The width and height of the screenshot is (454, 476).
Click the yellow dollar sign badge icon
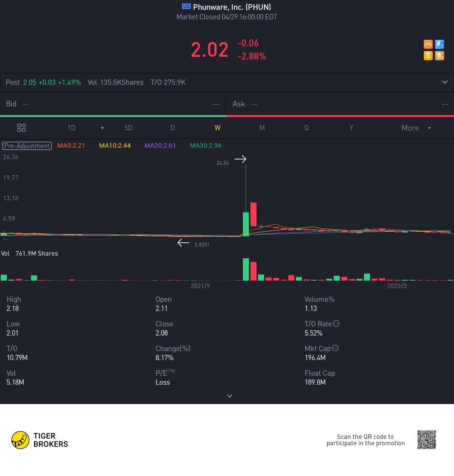pos(428,56)
